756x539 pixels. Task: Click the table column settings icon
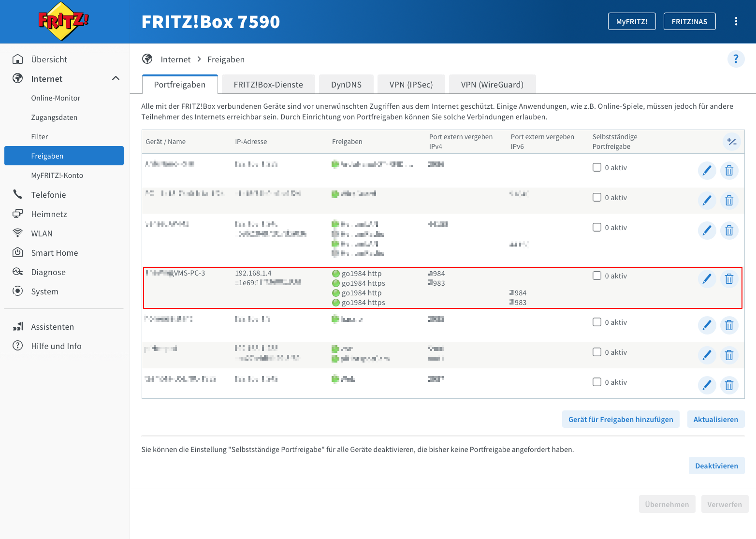731,142
